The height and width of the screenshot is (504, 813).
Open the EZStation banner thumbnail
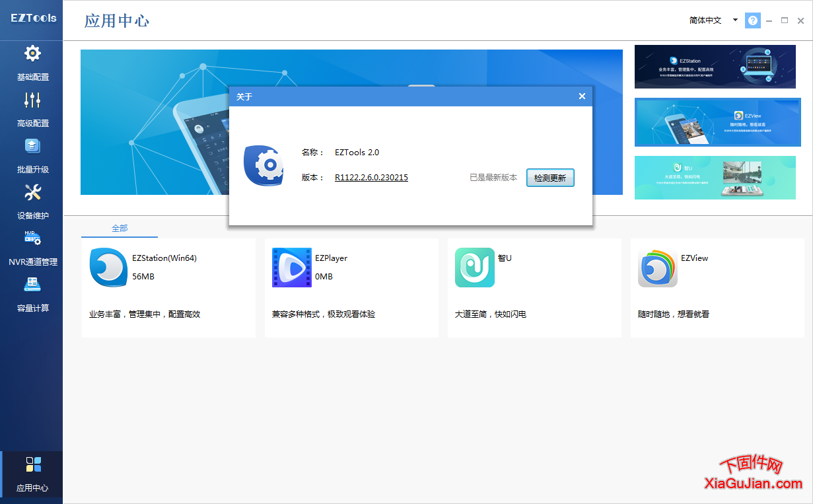pos(715,67)
